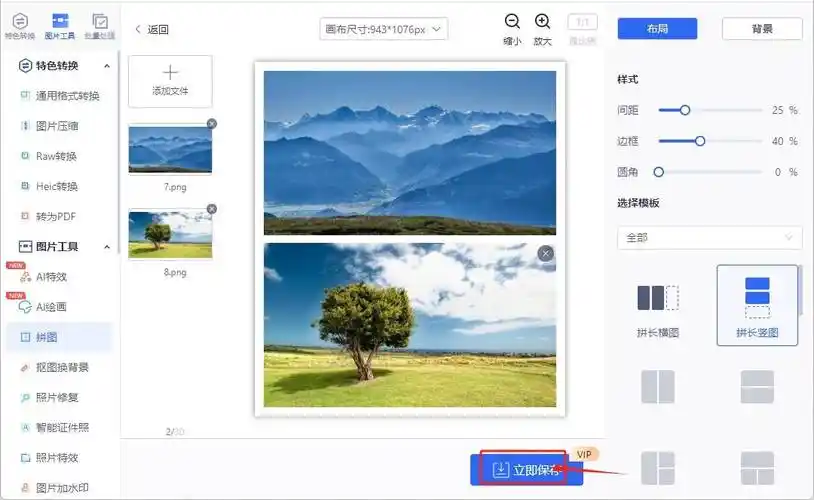The width and height of the screenshot is (814, 500).
Task: Click the 8.png file name
Action: tap(175, 272)
